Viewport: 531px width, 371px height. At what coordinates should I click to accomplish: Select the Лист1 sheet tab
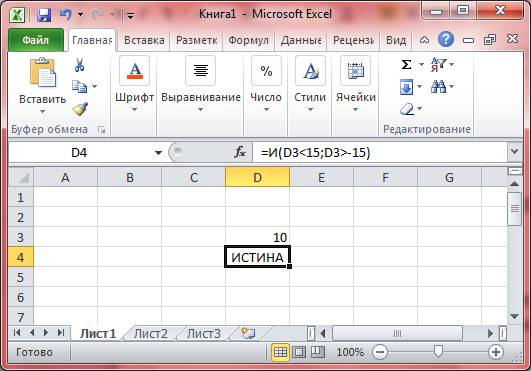coord(98,334)
